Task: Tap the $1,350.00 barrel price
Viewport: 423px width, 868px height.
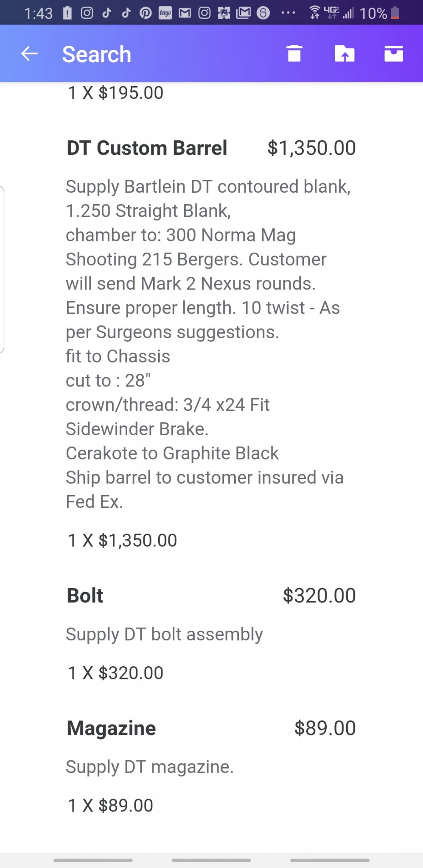Action: [x=311, y=148]
